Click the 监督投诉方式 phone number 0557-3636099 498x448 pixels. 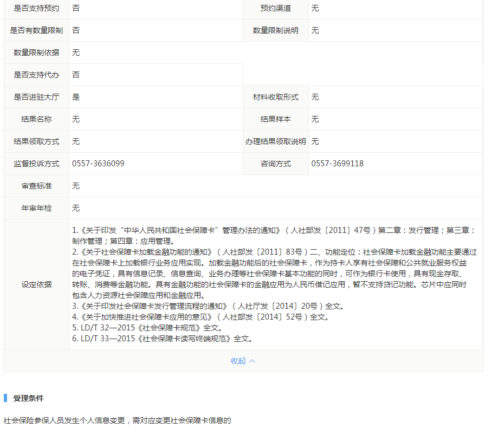(98, 164)
